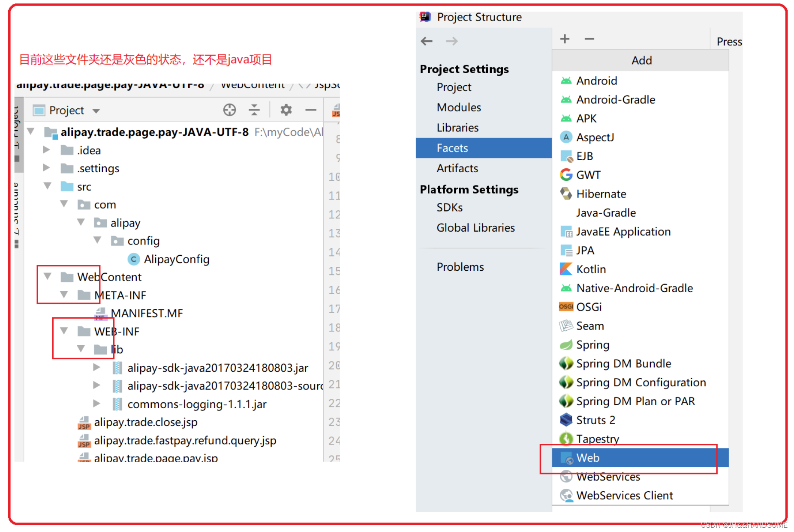Choose Seam facet
Image resolution: width=794 pixels, height=532 pixels.
point(640,326)
